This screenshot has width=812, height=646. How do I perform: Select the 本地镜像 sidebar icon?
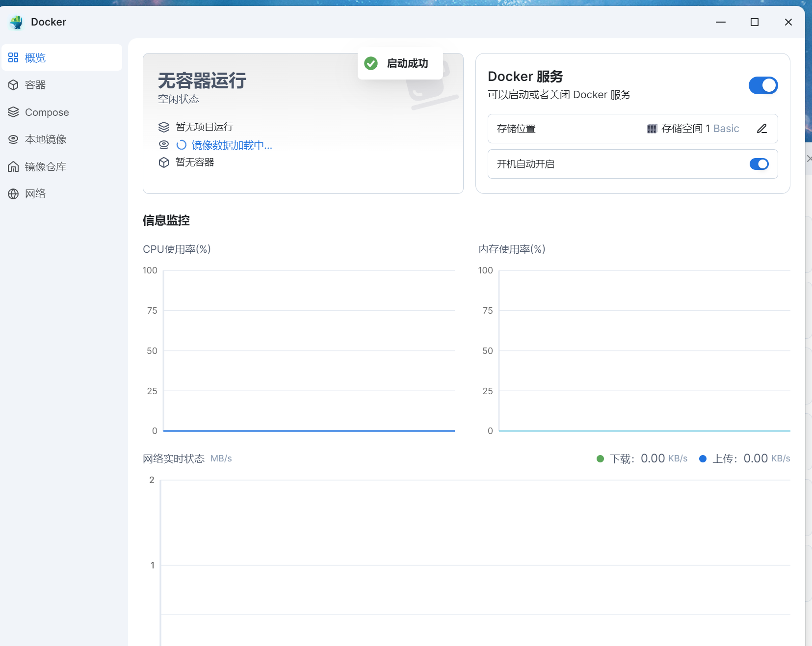pyautogui.click(x=13, y=139)
